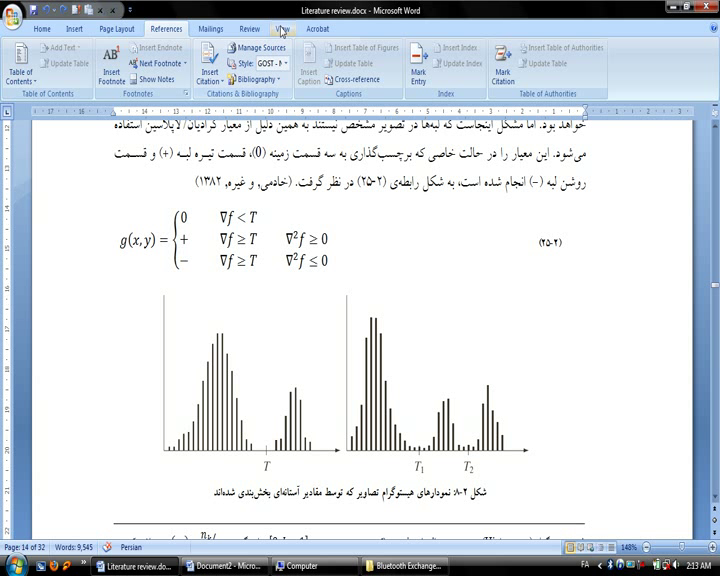720x576 pixels.
Task: Expand the Next Footnote arrow
Action: pyautogui.click(x=186, y=63)
